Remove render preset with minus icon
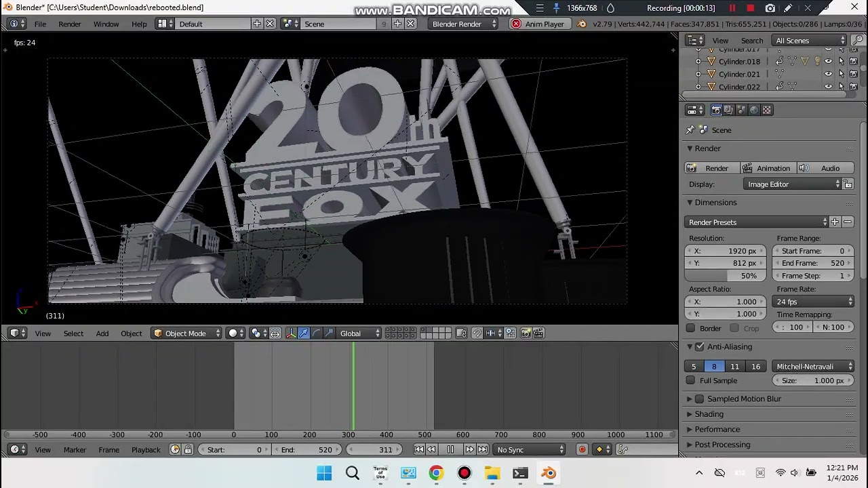Image resolution: width=868 pixels, height=488 pixels. pos(848,222)
